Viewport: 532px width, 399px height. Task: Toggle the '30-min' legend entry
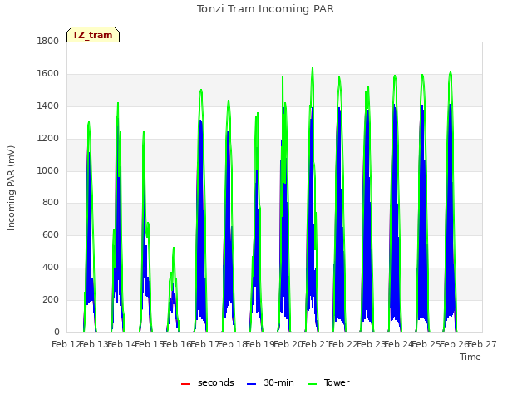click(x=270, y=382)
